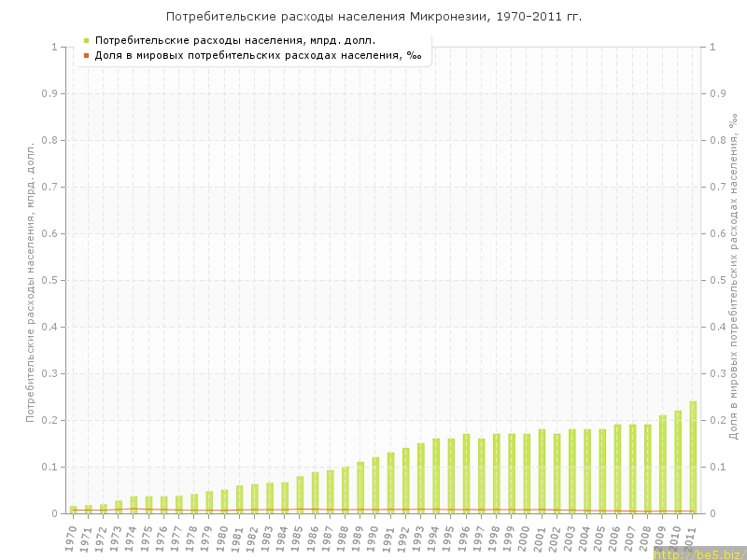Click the bar for year 1996
747x560 pixels.
point(466,474)
